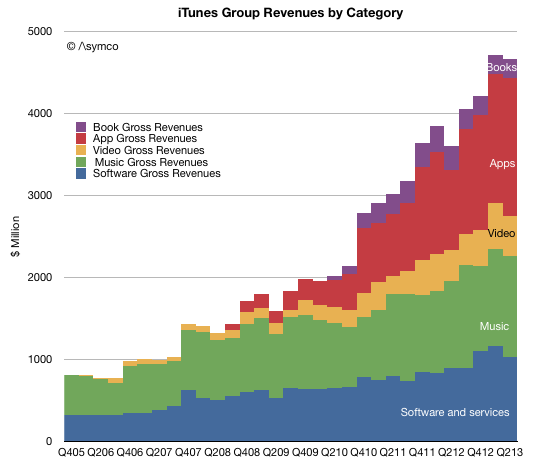This screenshot has width=539, height=465.
Task: Click the y-axis value '5000'
Action: (40, 31)
